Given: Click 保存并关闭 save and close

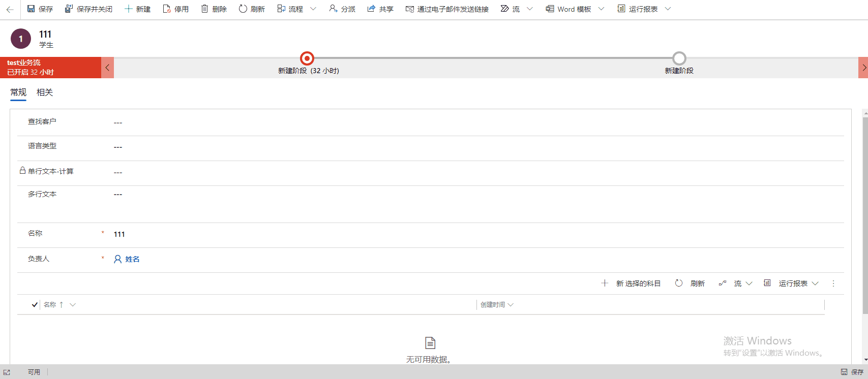Looking at the screenshot, I should coord(88,9).
